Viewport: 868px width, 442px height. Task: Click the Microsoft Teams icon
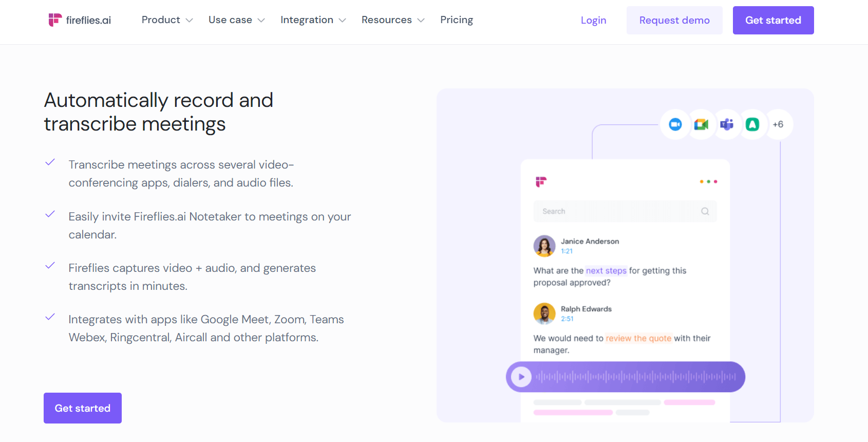tap(727, 124)
